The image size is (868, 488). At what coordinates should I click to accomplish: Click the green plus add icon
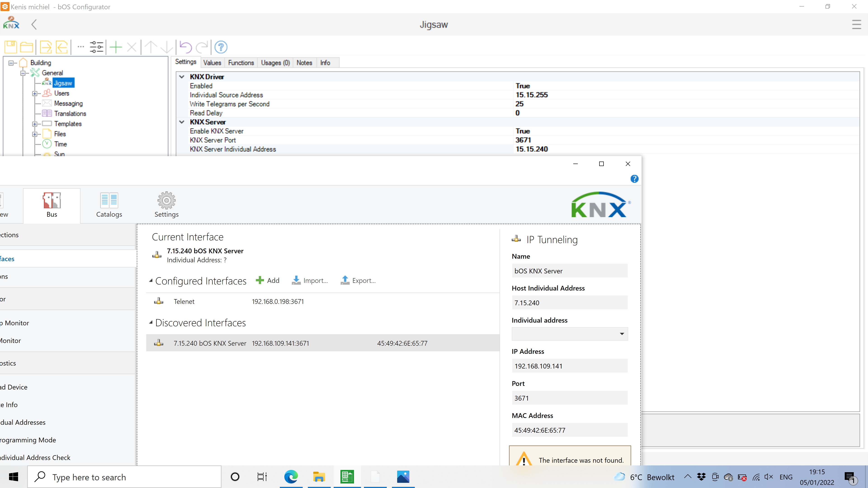pos(116,47)
